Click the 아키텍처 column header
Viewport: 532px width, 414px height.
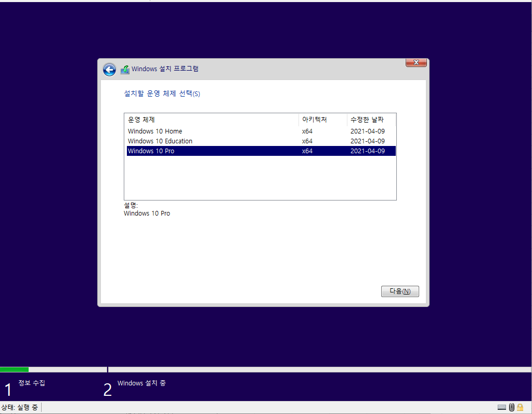[x=322, y=119]
